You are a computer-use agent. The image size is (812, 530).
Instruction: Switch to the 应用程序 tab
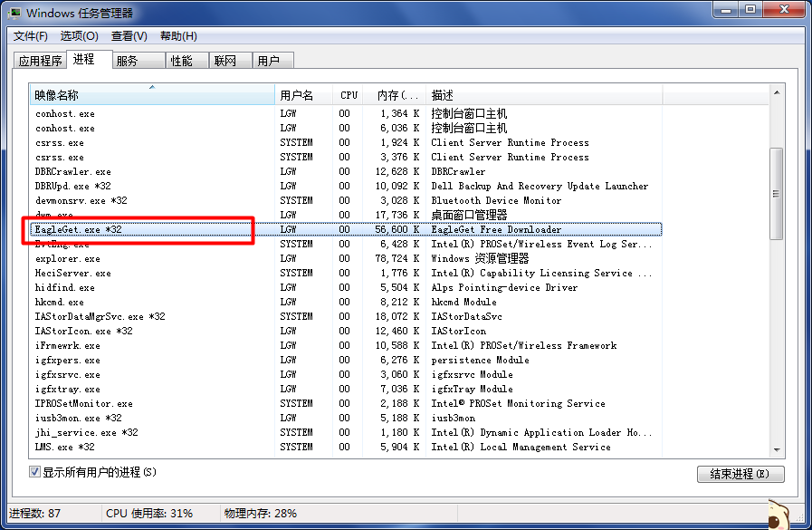pyautogui.click(x=40, y=61)
